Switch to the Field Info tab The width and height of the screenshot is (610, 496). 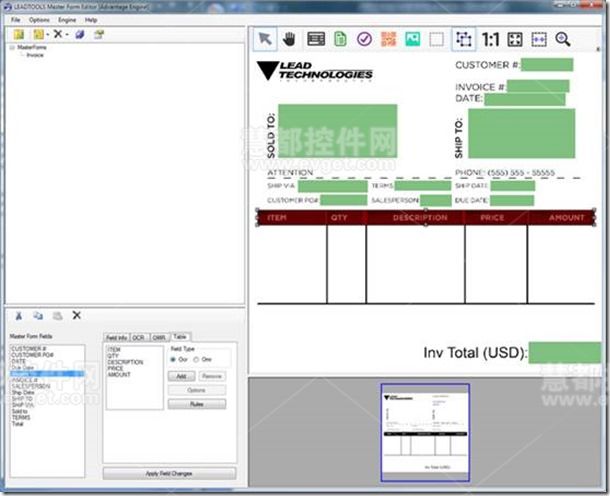point(117,338)
